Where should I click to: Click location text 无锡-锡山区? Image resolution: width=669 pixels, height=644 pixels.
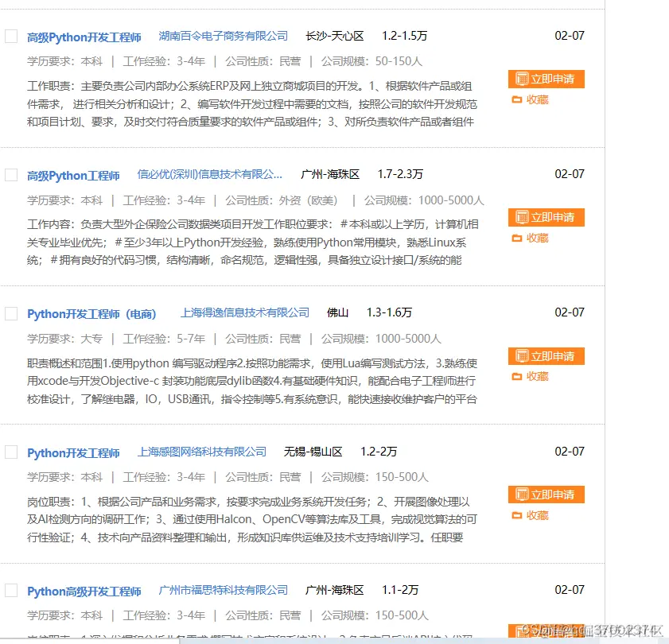coord(313,452)
